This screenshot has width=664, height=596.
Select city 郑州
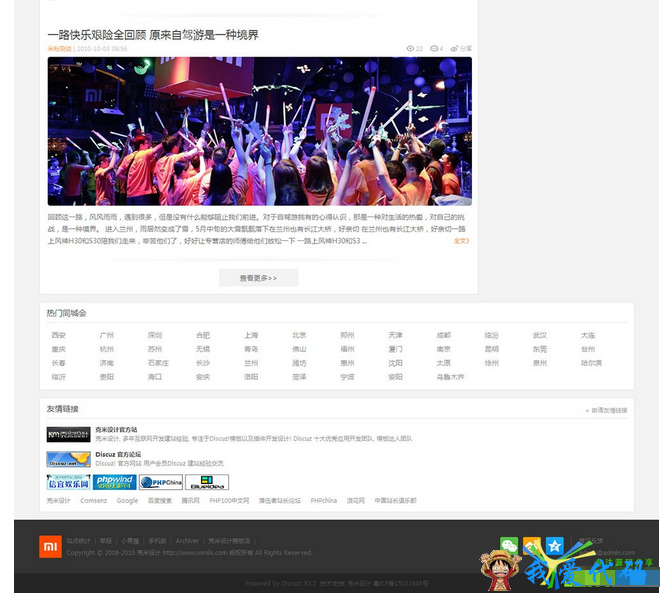click(347, 335)
